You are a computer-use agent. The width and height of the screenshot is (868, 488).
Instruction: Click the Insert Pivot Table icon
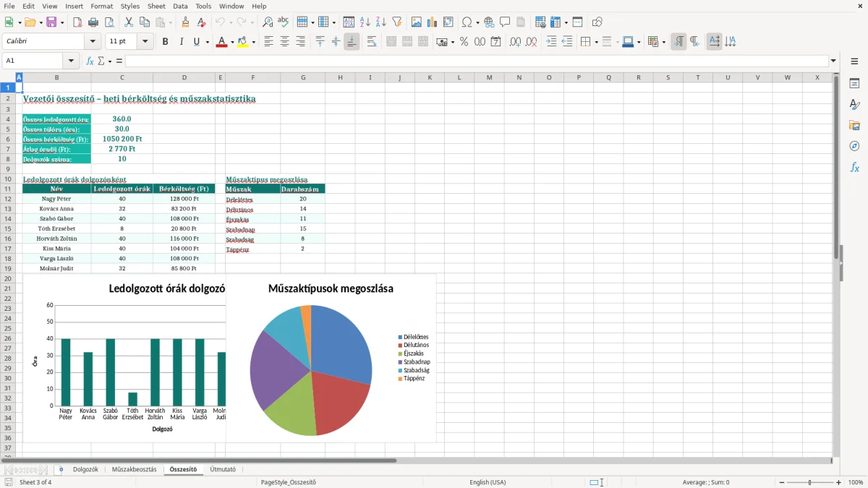click(448, 22)
